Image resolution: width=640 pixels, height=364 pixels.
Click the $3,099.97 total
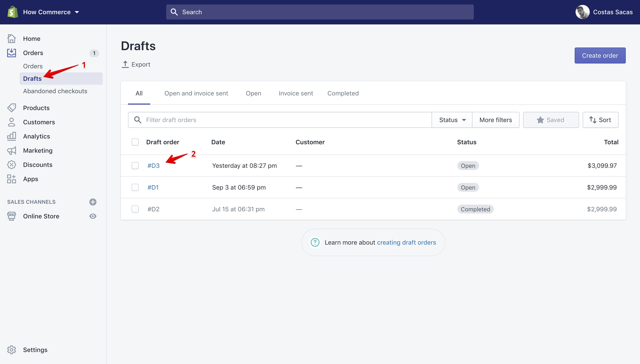pos(602,166)
